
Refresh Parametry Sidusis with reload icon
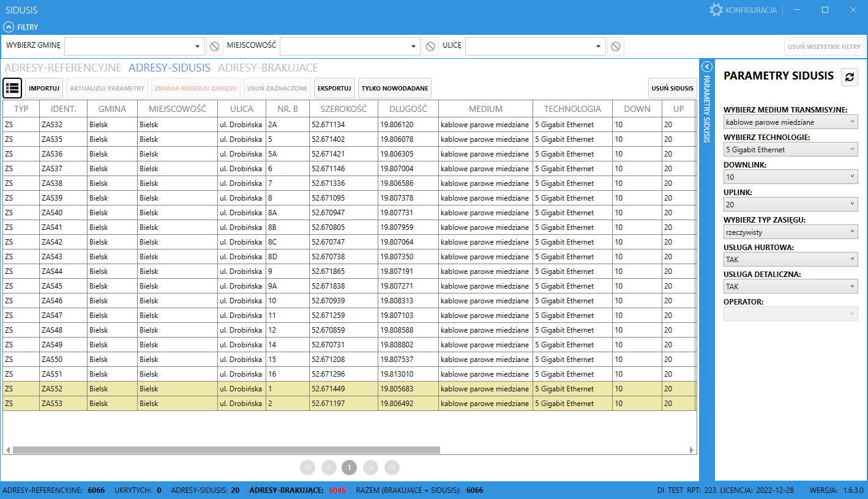coord(849,76)
